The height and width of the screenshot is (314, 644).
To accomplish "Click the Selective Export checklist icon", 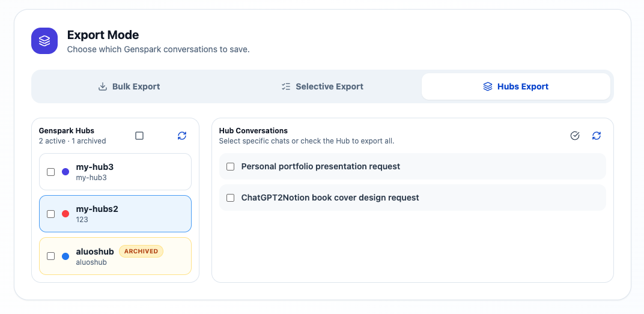I will pos(286,86).
